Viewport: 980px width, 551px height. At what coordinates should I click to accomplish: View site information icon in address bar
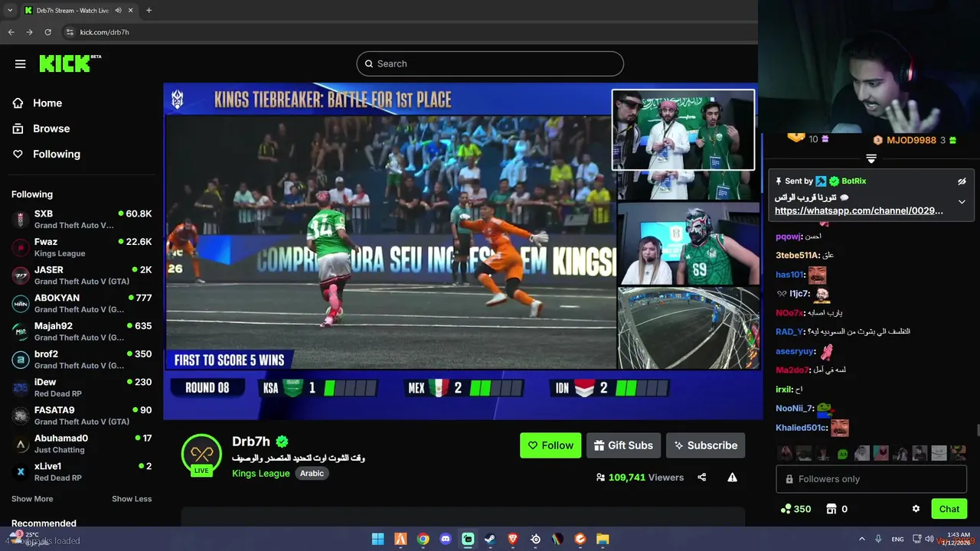click(x=70, y=32)
